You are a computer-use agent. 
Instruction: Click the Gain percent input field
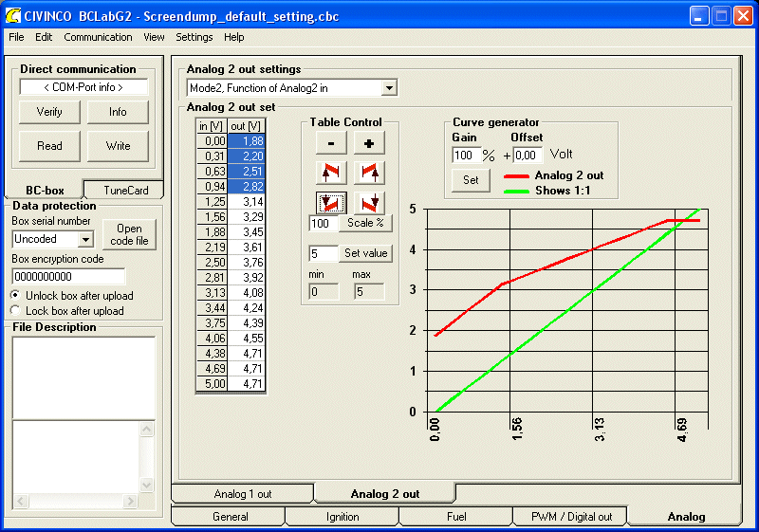(467, 156)
